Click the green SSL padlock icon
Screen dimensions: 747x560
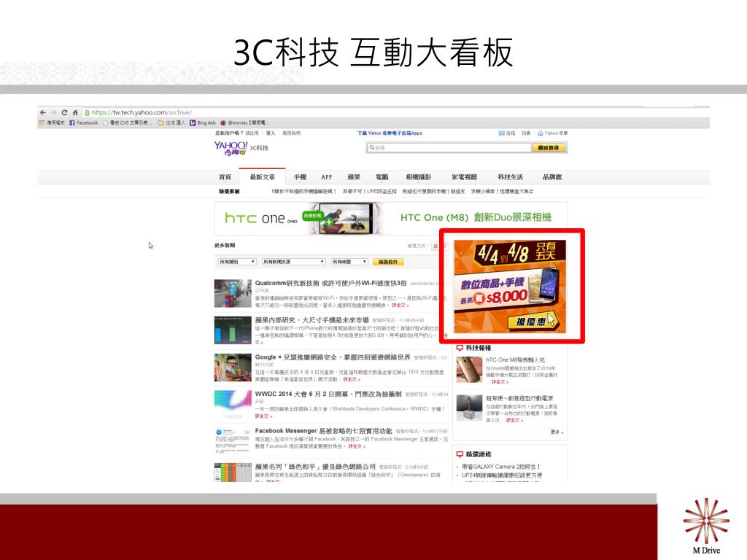(x=88, y=112)
